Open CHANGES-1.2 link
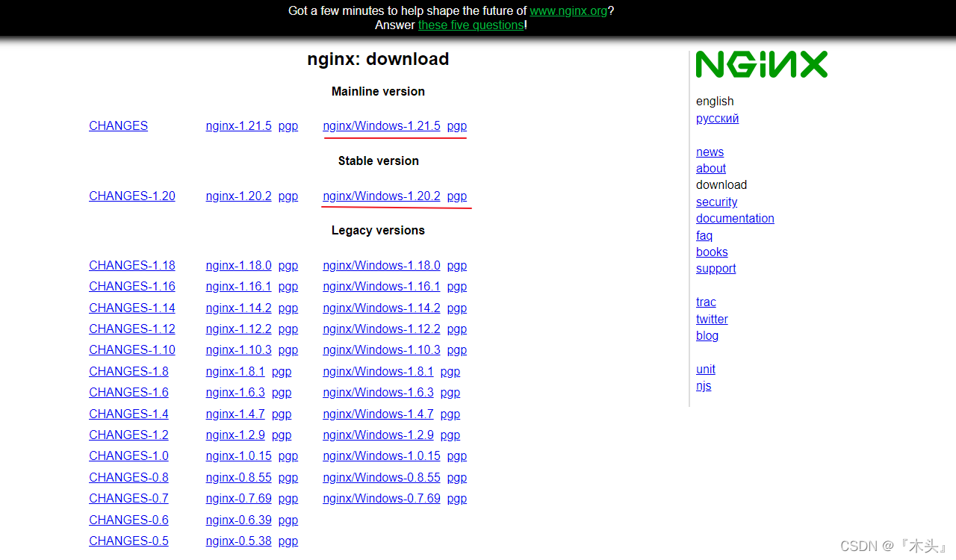Screen dimensions: 956x560 (x=128, y=435)
